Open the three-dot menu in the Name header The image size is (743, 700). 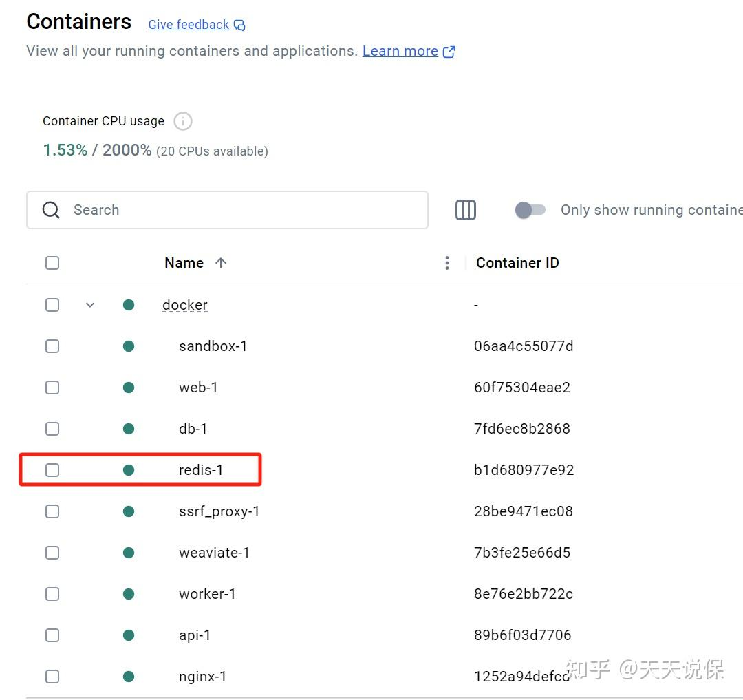[446, 262]
